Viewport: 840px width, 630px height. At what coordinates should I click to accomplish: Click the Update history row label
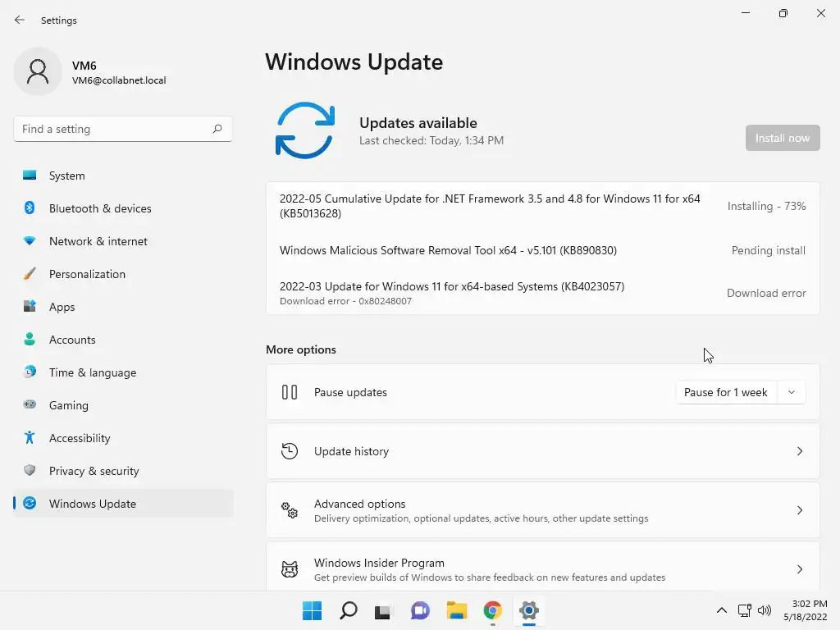351,451
